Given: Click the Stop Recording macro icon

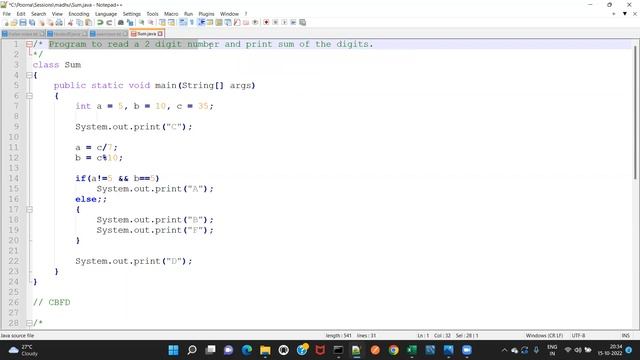Looking at the screenshot, I should point(275,22).
